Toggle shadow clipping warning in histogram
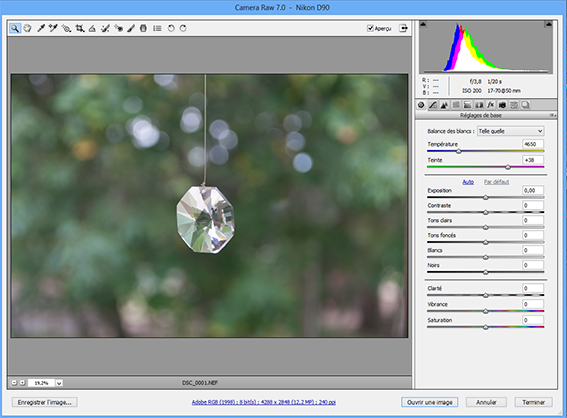 423,24
